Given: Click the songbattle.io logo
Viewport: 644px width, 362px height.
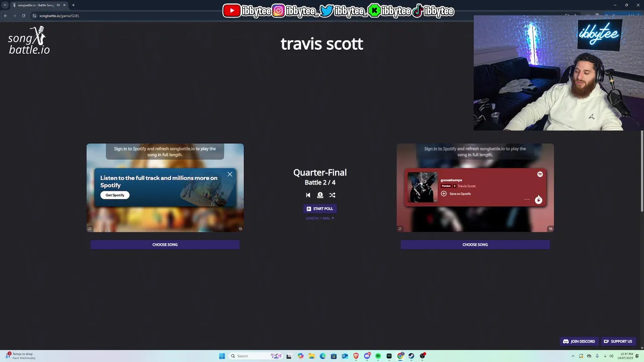Looking at the screenshot, I should [x=29, y=41].
